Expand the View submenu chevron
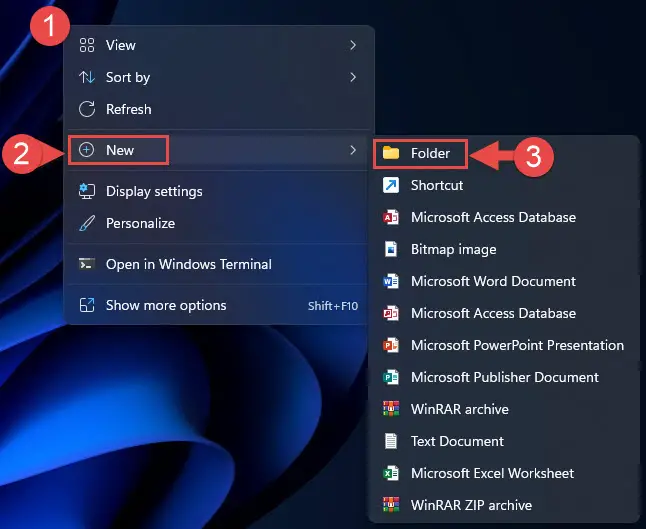The image size is (646, 529). coord(353,45)
